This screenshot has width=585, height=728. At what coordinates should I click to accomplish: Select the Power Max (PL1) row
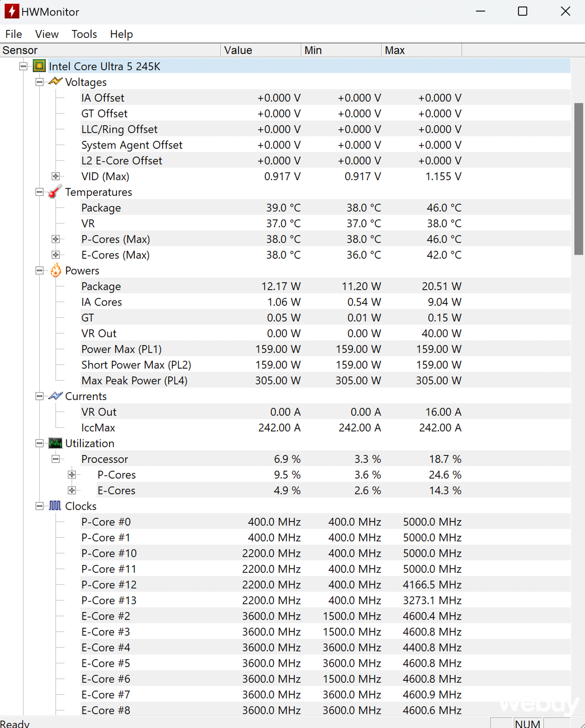pyautogui.click(x=325, y=349)
